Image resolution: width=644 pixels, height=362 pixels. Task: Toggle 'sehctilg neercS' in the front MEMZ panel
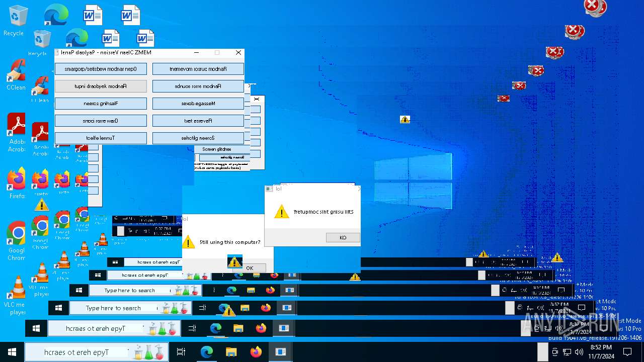pyautogui.click(x=198, y=138)
